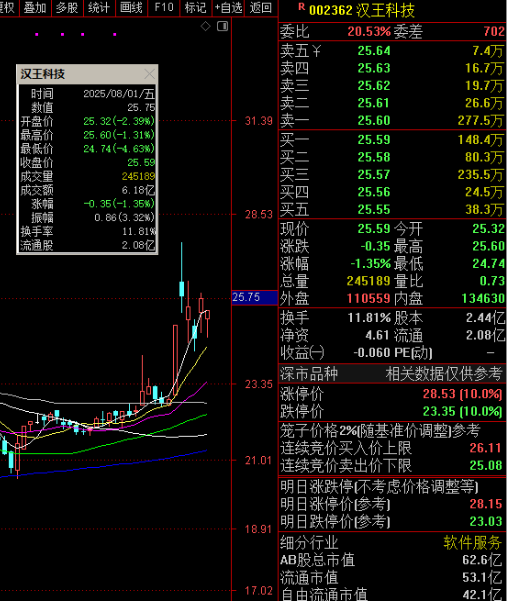Click the diamond icon above the chart

click(206, 26)
